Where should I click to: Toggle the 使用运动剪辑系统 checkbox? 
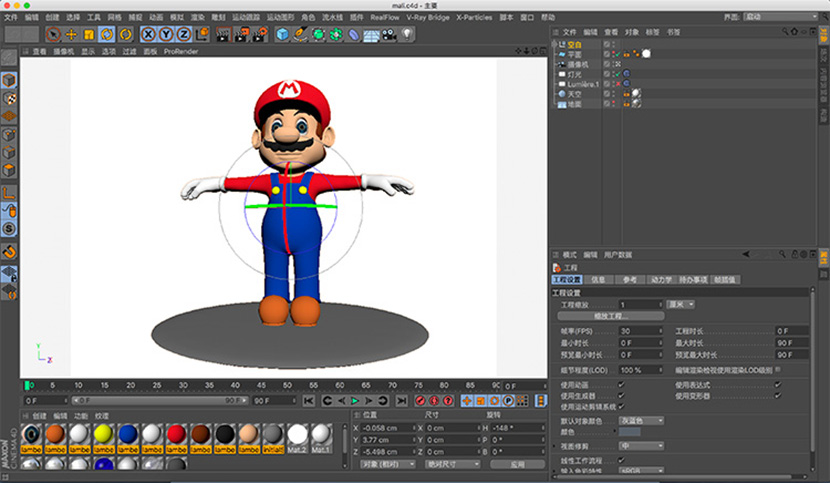(621, 407)
